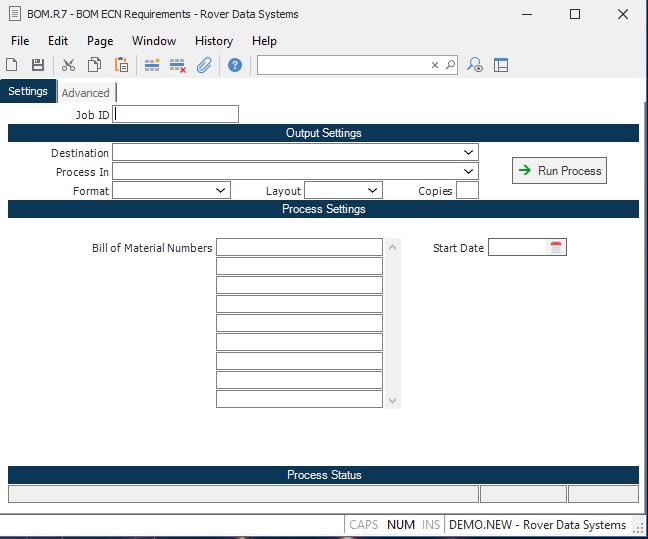Open the History menu
This screenshot has height=539, width=648.
pyautogui.click(x=213, y=41)
